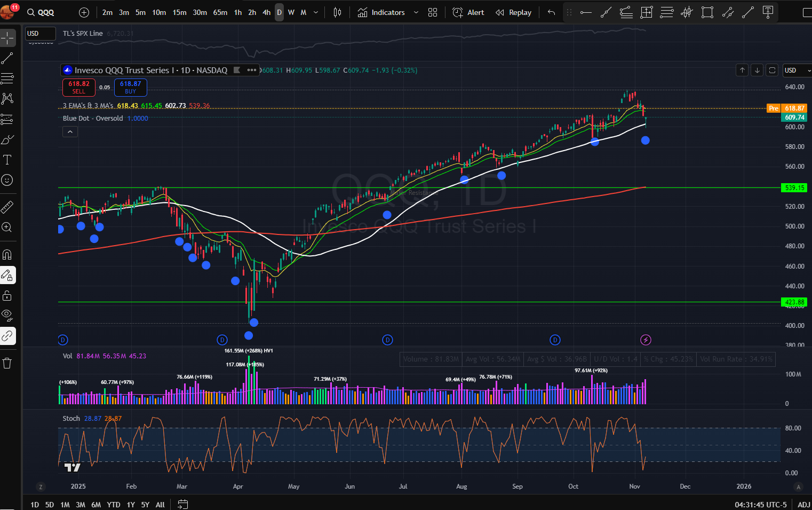Pick the bars pattern tool in favorites toolbar

coord(687,12)
